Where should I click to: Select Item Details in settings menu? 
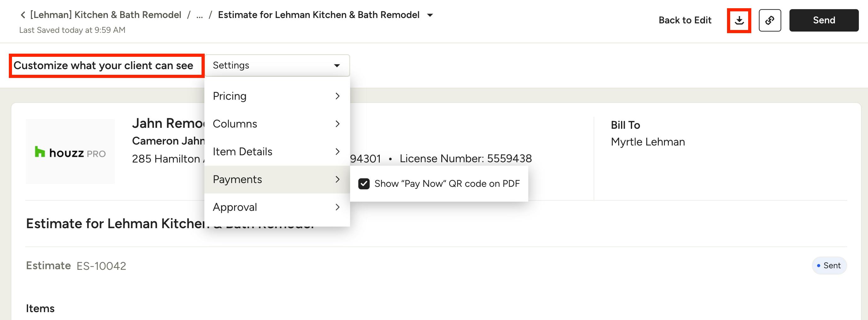[x=277, y=152]
